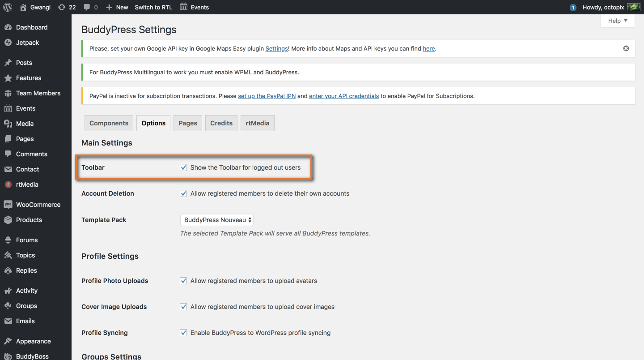This screenshot has height=360, width=644.
Task: Click the WordPress logo icon
Action: (8, 7)
